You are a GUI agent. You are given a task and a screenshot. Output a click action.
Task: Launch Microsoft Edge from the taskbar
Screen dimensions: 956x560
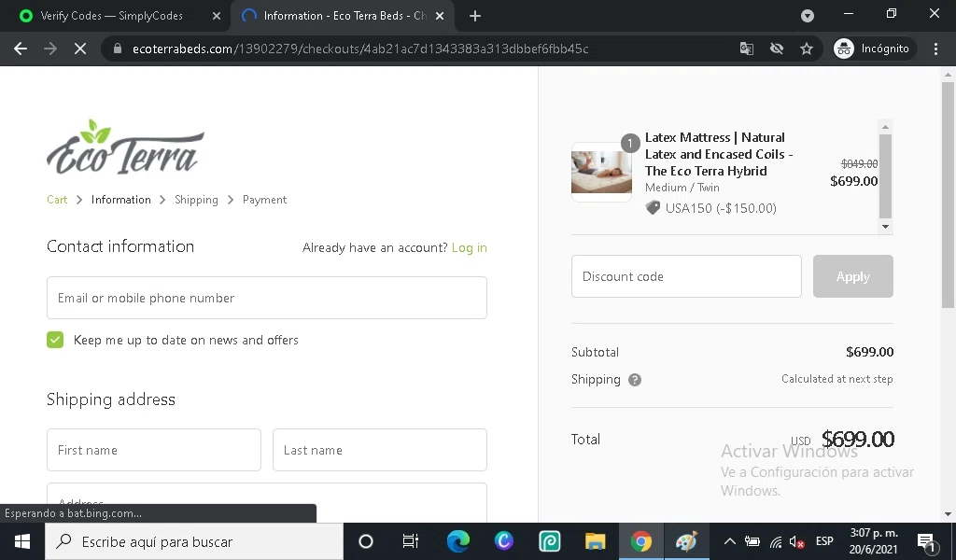(457, 541)
